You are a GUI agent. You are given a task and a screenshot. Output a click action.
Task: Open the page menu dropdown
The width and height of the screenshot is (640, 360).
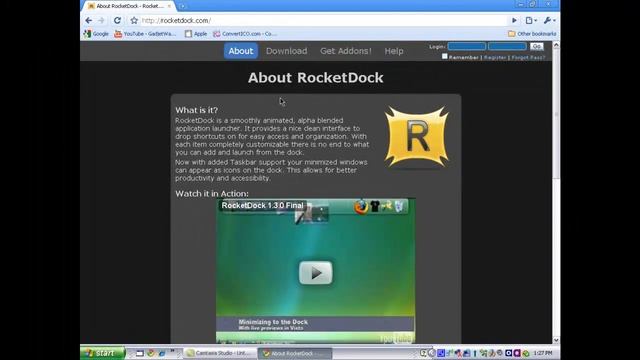click(531, 20)
